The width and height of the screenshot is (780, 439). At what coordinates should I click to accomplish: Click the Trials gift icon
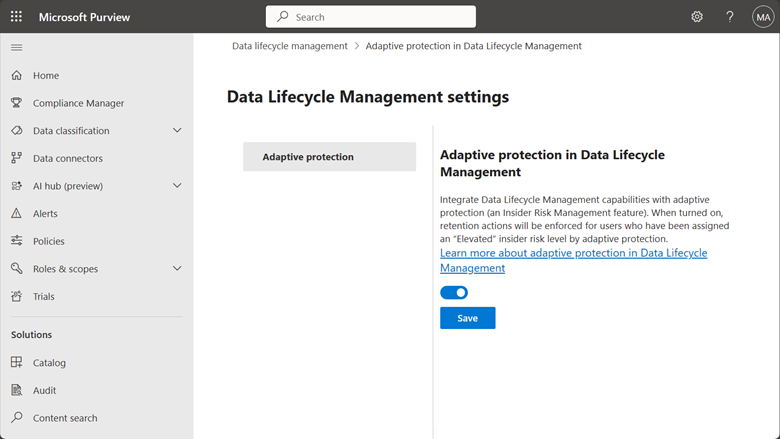[x=16, y=296]
